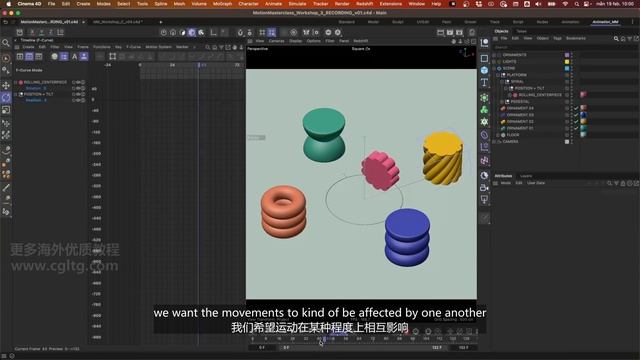Click the Cube primitive icon
The image size is (640, 360).
coord(484,70)
